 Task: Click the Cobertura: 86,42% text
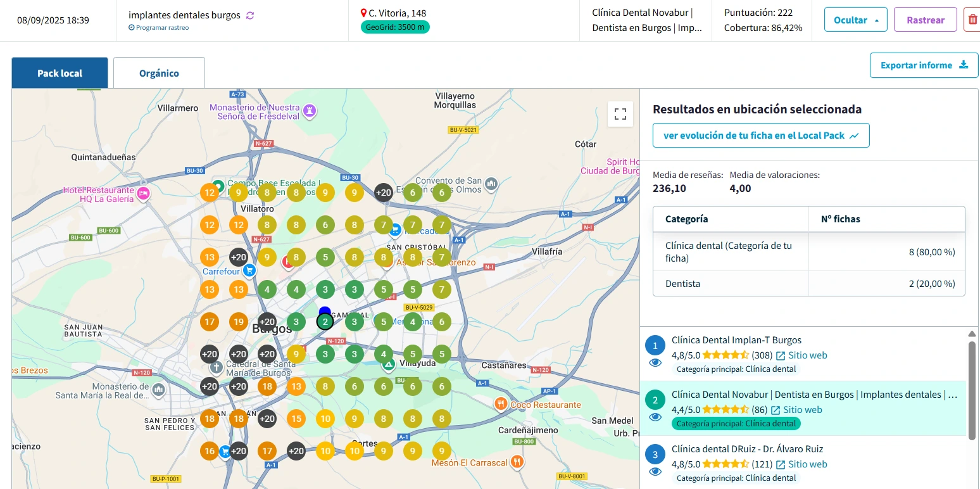click(763, 28)
